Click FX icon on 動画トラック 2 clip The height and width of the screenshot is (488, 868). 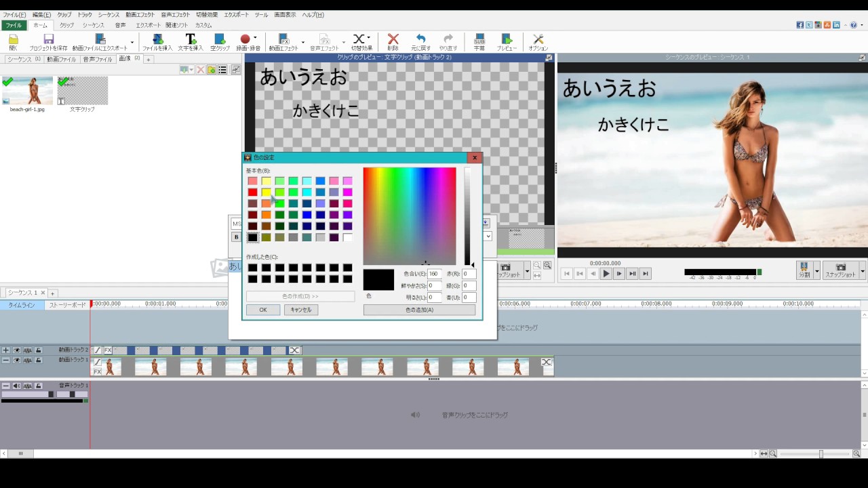108,350
